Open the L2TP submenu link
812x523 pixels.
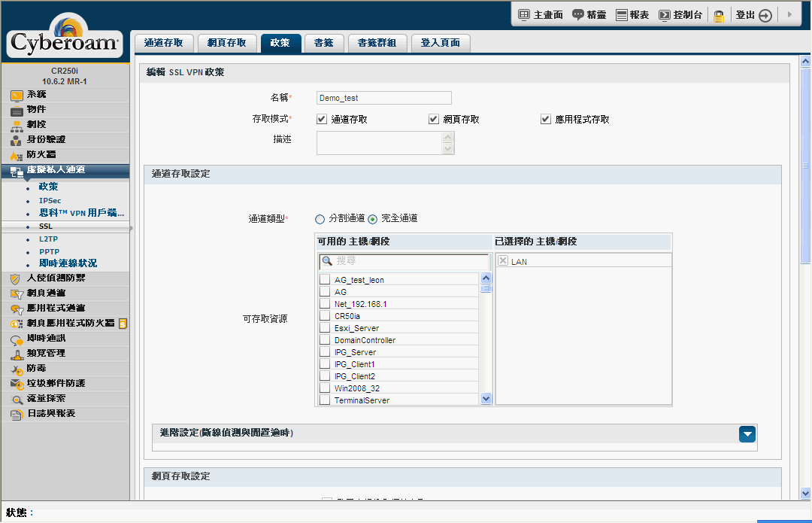click(48, 239)
